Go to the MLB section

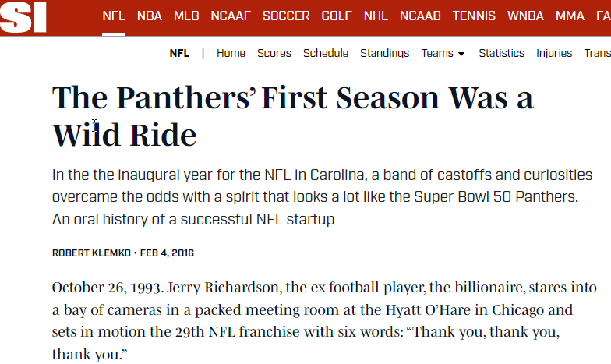pyautogui.click(x=186, y=16)
